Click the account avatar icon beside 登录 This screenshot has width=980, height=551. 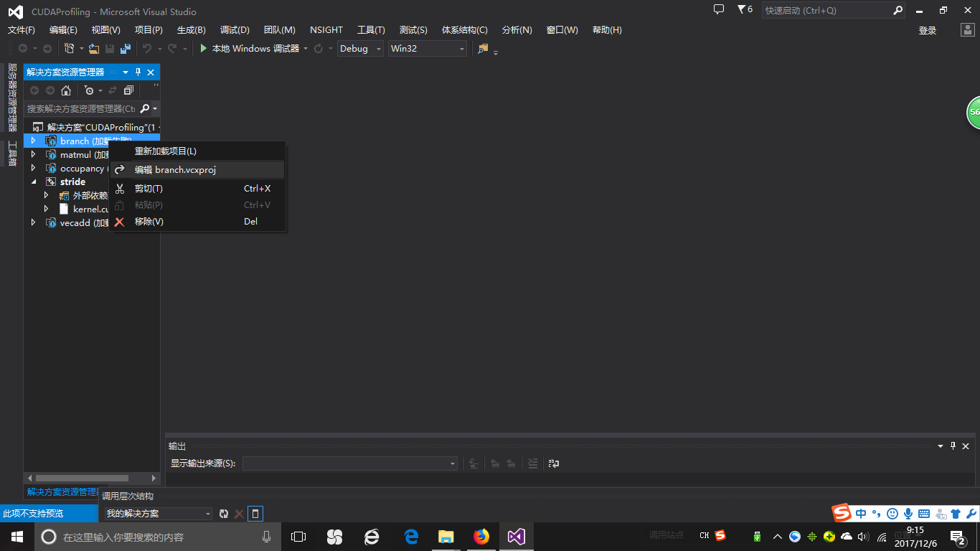(x=968, y=30)
